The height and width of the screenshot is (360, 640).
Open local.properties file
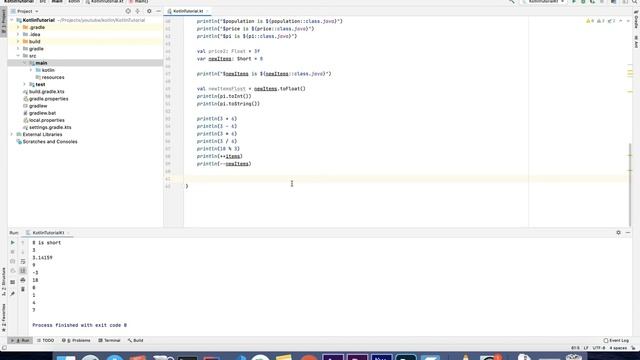tap(47, 120)
